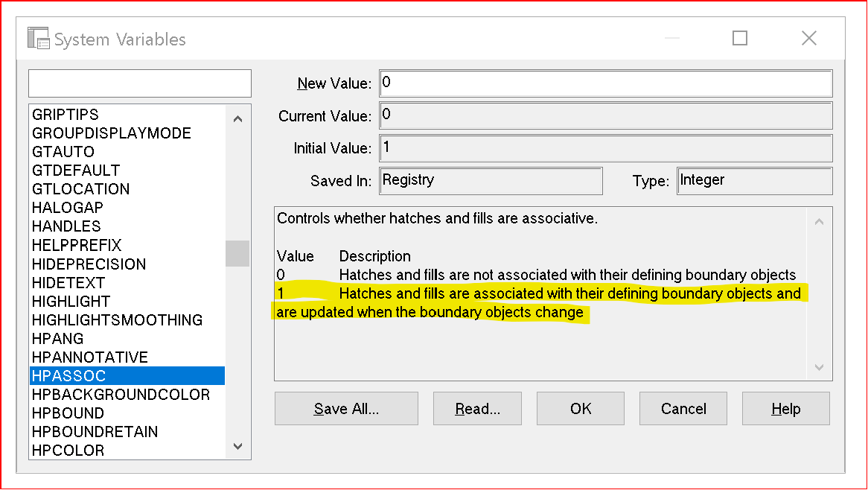Click the Read button
This screenshot has width=868, height=490.
tap(478, 409)
